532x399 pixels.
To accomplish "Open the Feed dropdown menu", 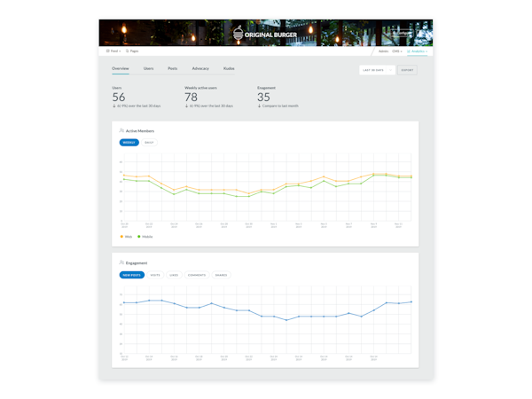I will tap(113, 51).
